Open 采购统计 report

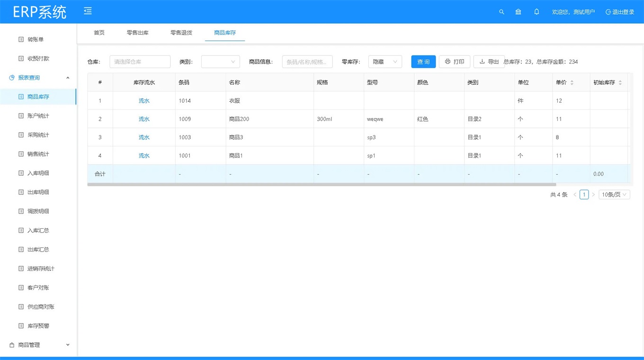(38, 135)
